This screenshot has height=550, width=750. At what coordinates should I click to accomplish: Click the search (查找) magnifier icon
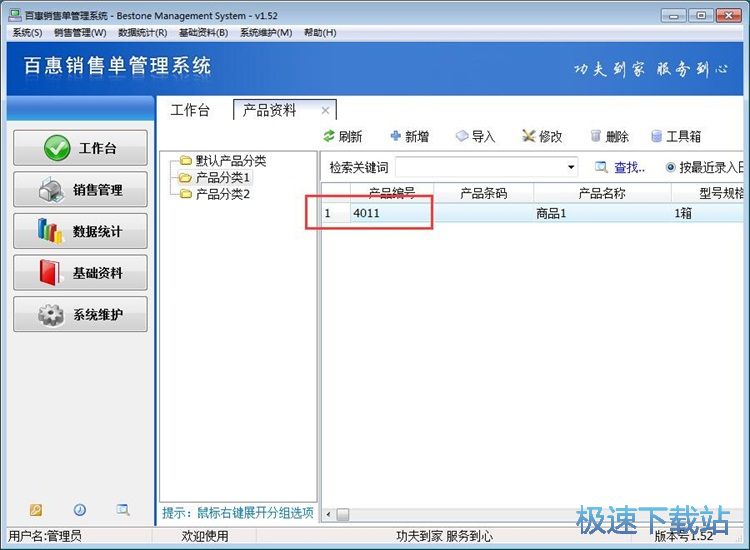point(601,167)
